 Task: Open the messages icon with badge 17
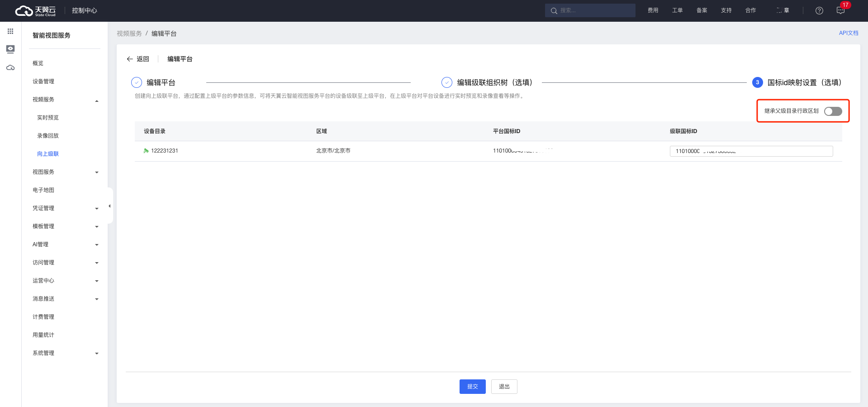coord(840,10)
